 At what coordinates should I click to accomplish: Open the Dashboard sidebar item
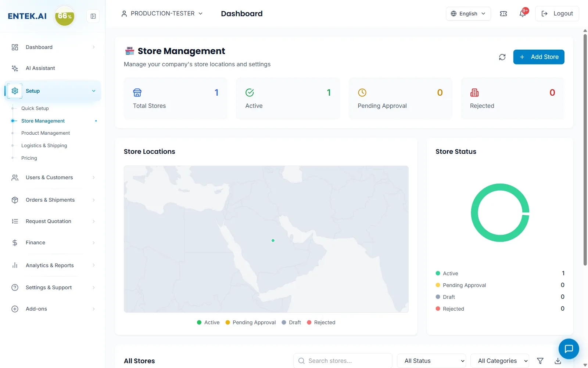click(53, 47)
